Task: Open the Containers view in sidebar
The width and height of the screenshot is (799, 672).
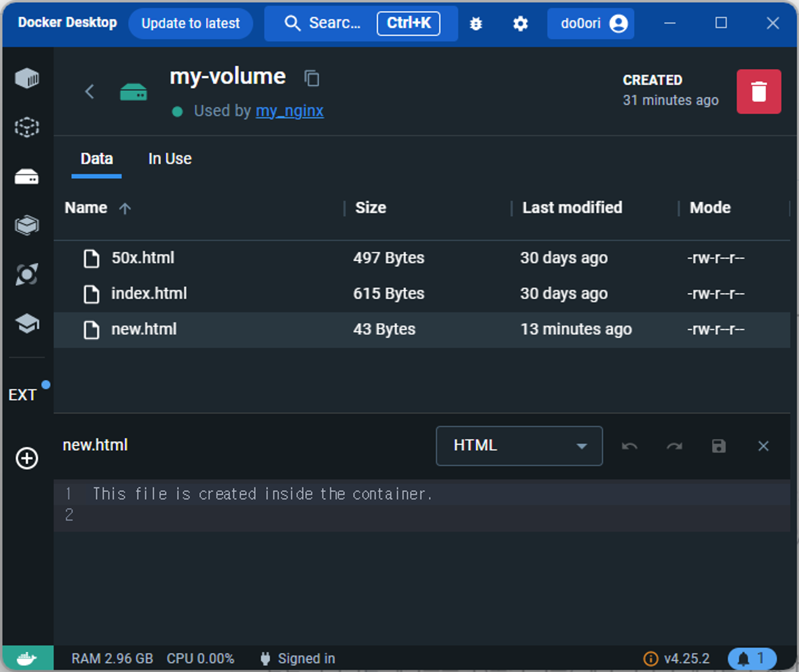Action: pos(27,78)
